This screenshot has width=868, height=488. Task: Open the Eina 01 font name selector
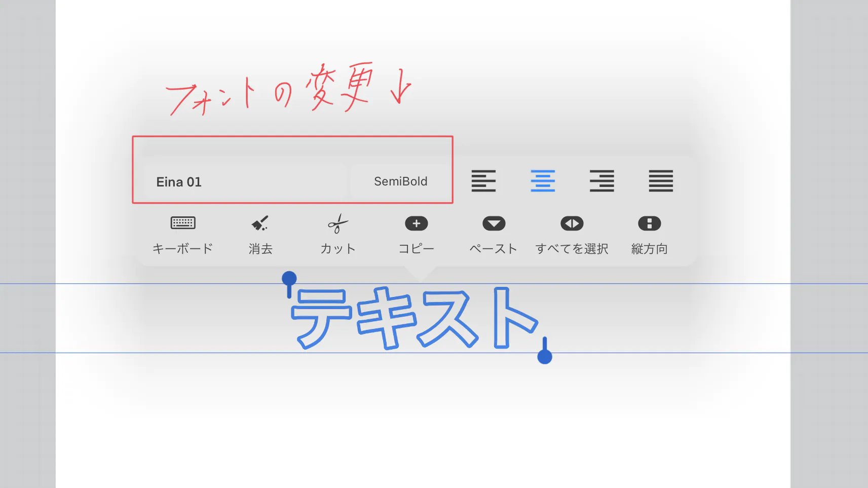245,181
